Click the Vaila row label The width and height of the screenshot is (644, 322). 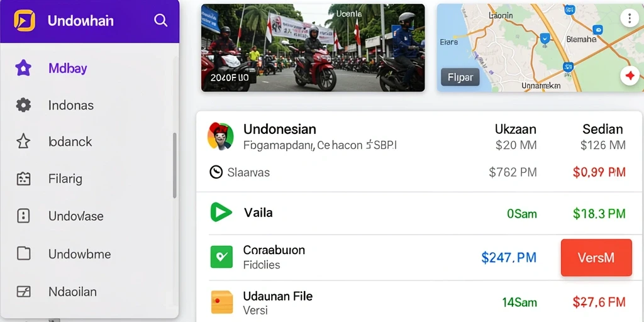tap(258, 213)
